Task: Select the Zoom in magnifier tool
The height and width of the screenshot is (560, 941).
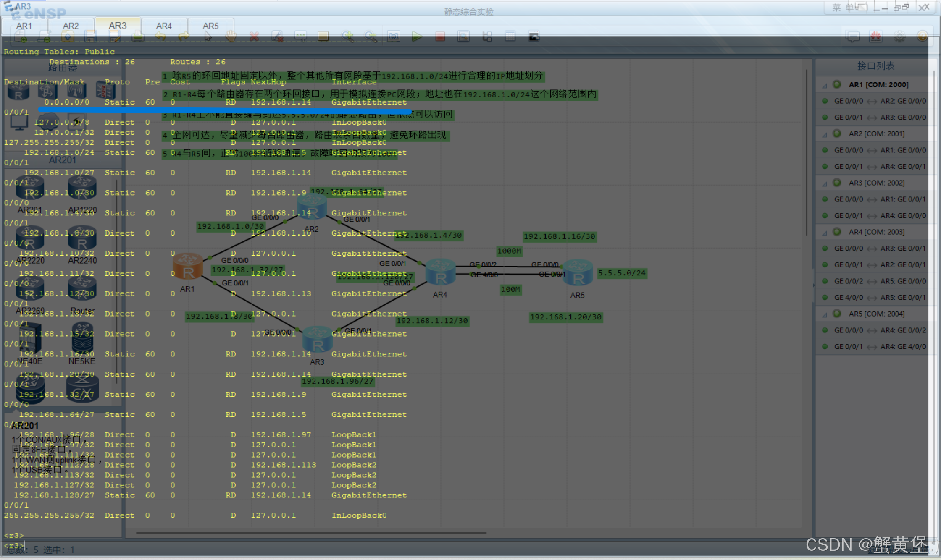Action: (x=348, y=37)
